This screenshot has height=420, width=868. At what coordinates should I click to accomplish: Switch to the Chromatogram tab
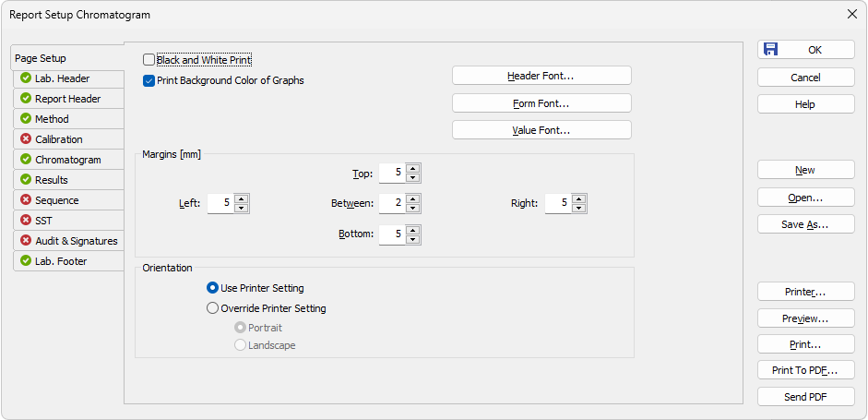68,160
